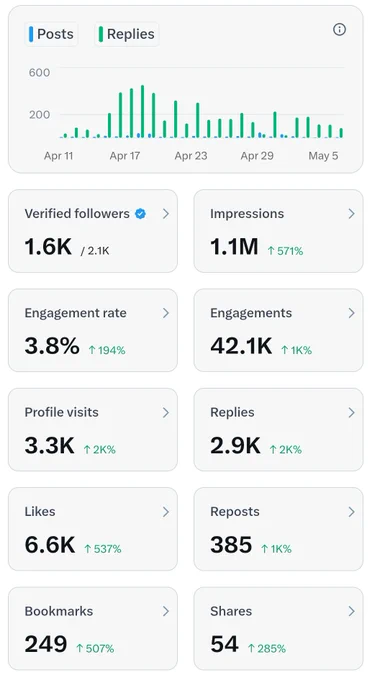Click the blue verified badge icon
The height and width of the screenshot is (680, 380).
coord(140,214)
